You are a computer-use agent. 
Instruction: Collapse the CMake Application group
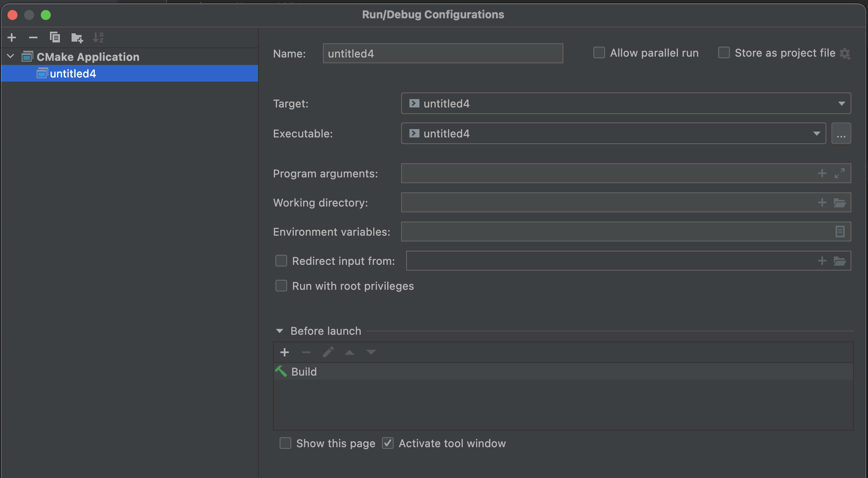pos(10,56)
